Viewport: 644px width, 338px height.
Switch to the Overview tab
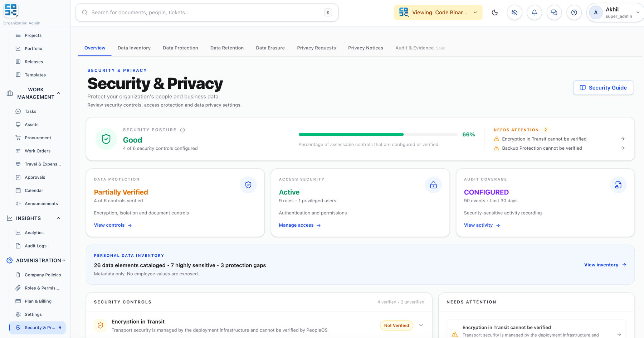click(x=95, y=48)
